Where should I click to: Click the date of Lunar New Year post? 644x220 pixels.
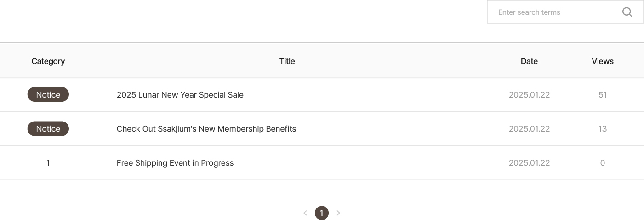(529, 95)
